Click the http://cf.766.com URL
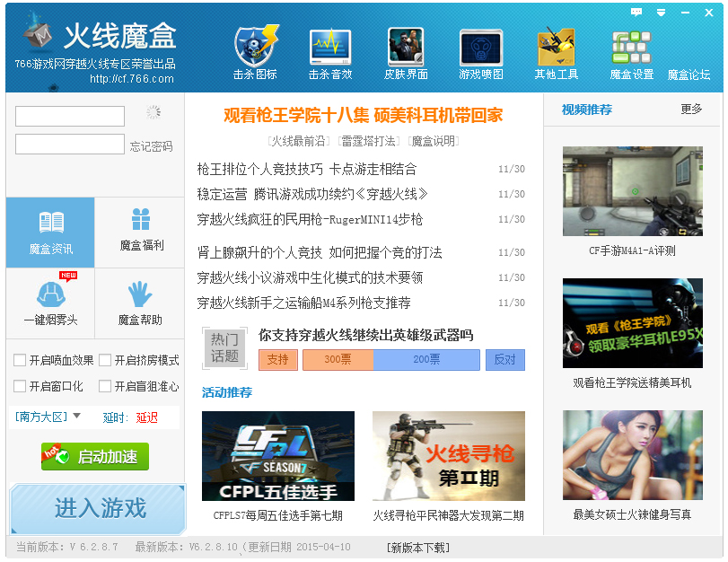Image resolution: width=728 pixels, height=562 pixels. tap(132, 79)
